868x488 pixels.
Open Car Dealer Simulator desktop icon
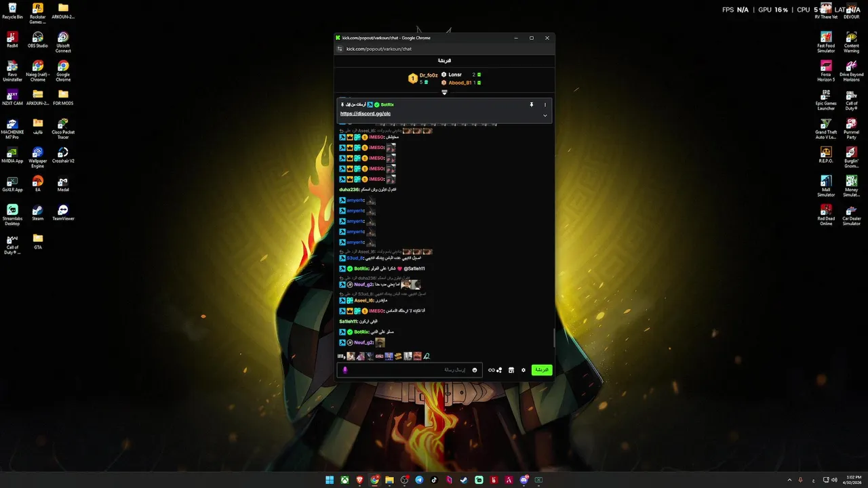coord(852,216)
